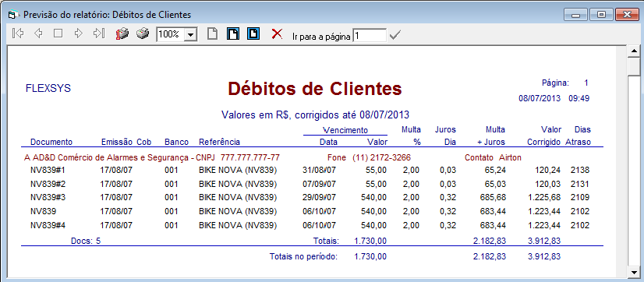Viewport: 644px width, 282px height.
Task: Click due date 31/08/07
Action: 319,170
